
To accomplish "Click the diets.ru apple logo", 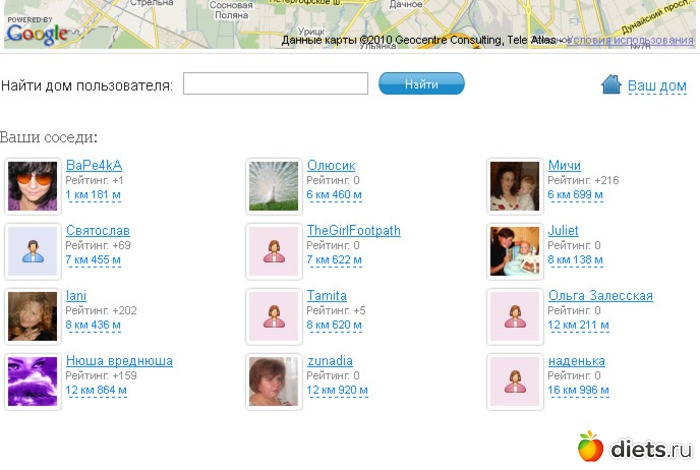I will coord(590,446).
